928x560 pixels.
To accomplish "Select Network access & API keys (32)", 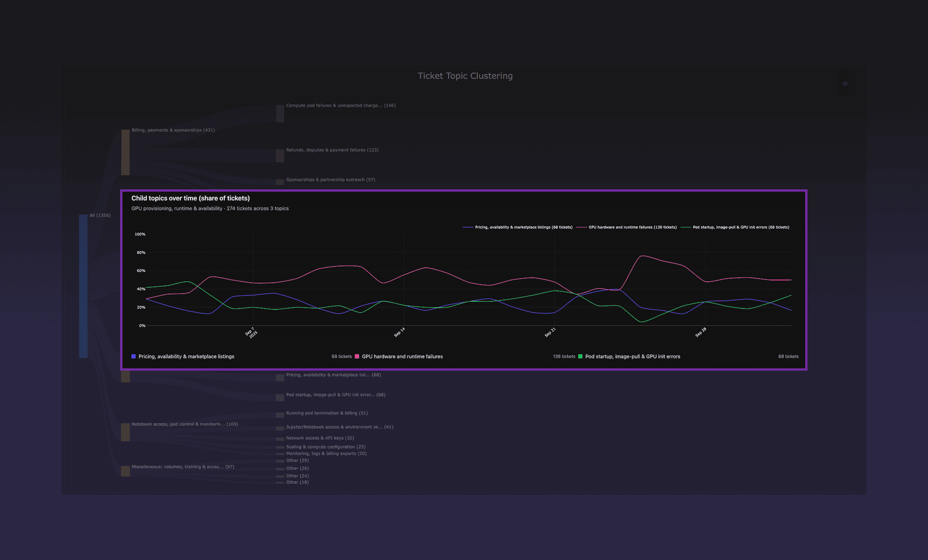I will tap(280, 439).
